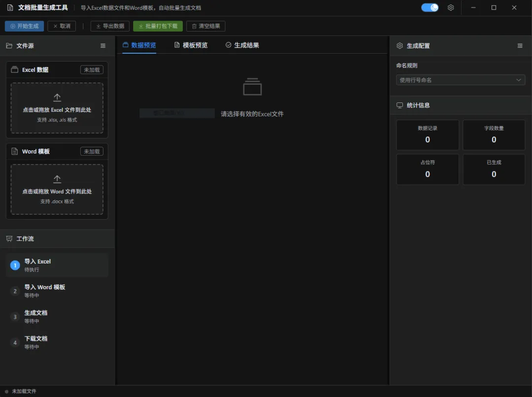Click the Word upload arrow icon

[57, 179]
